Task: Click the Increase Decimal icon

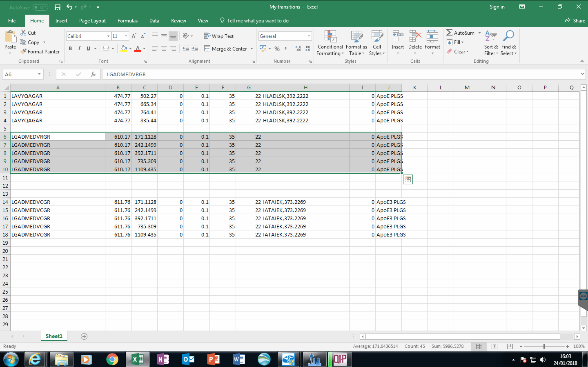Action: click(x=298, y=49)
